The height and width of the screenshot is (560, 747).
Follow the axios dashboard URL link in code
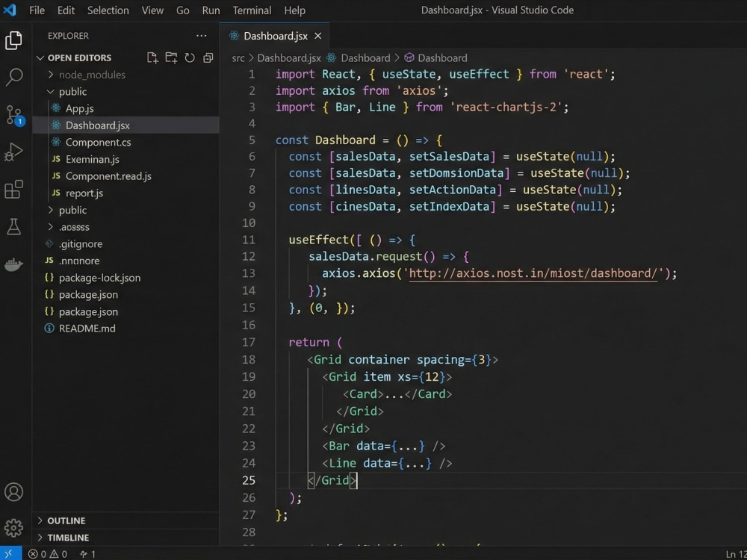click(533, 273)
